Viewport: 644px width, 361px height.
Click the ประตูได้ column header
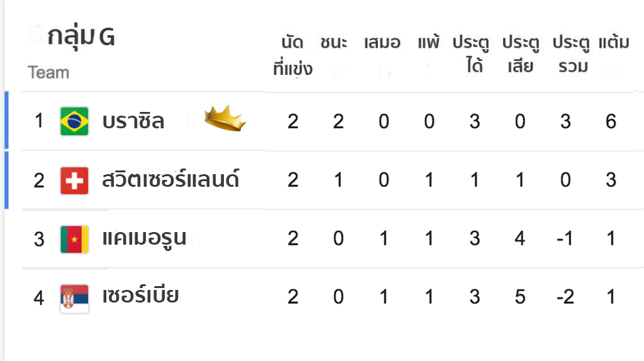472,55
